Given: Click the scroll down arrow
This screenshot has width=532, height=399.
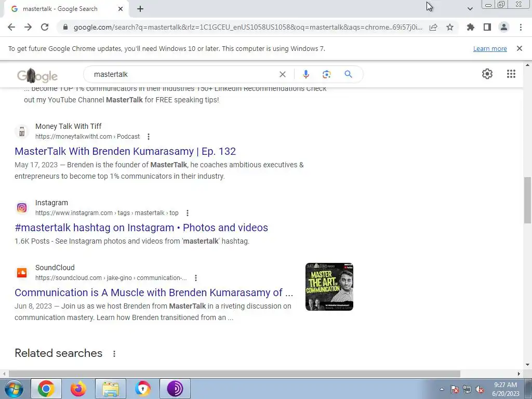Looking at the screenshot, I should click(527, 365).
